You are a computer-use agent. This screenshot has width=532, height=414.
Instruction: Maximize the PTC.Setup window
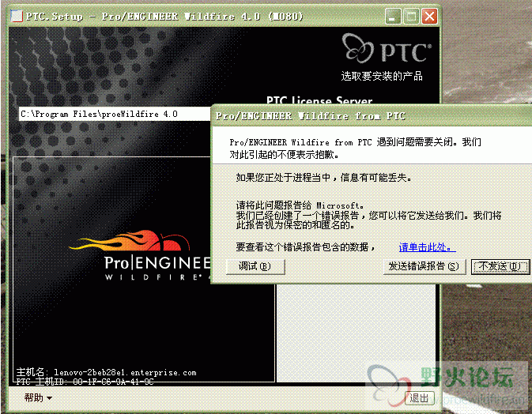411,17
